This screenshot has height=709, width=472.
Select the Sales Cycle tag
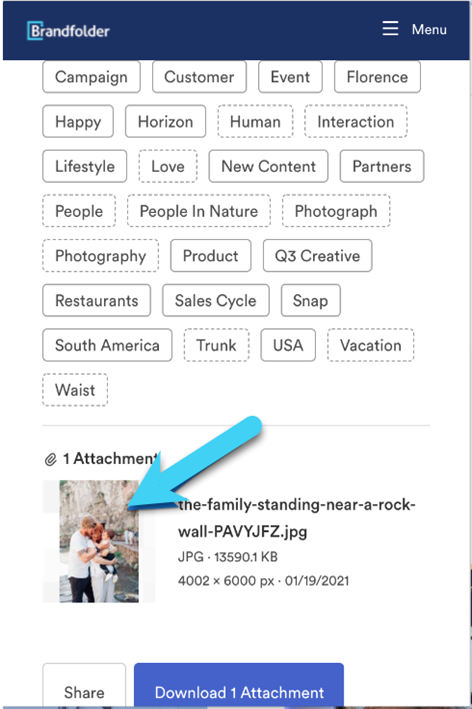click(216, 301)
